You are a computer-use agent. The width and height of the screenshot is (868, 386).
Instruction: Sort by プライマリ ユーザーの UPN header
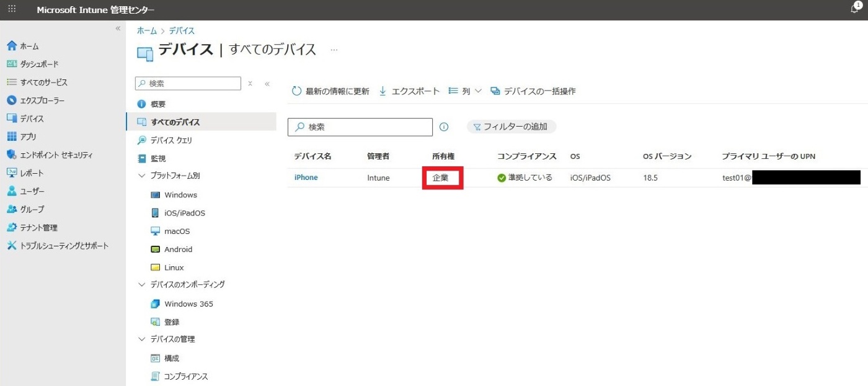tap(769, 156)
